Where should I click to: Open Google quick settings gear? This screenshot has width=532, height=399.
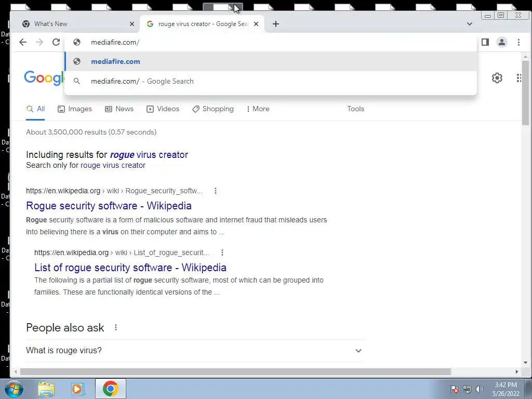(x=497, y=78)
